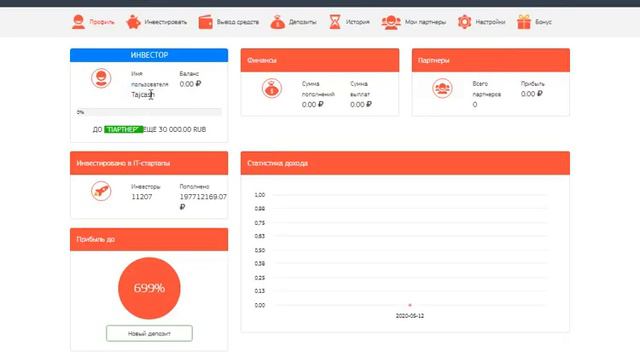Click the money bag Депозиты icon
Screen dimensions: 640x360
pyautogui.click(x=278, y=22)
